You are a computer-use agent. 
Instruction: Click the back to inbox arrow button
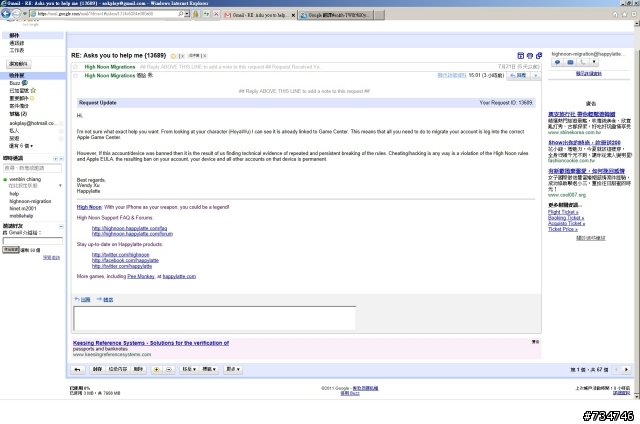pos(77,369)
